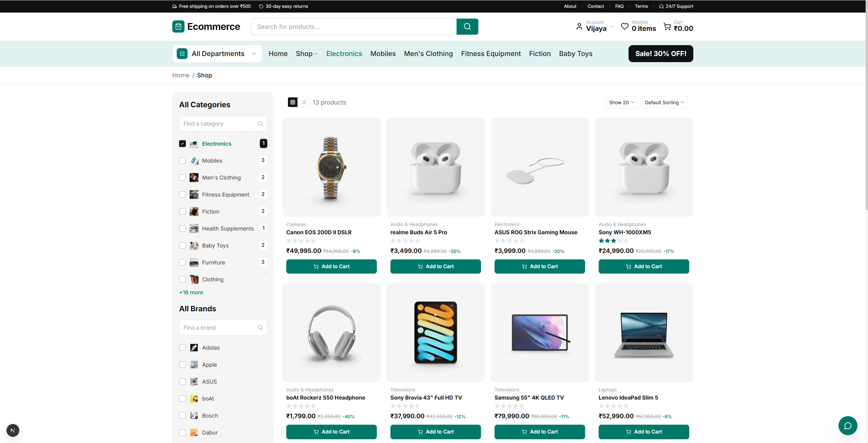Check the Health Supplements checkbox
The image size is (868, 443).
[x=182, y=228]
